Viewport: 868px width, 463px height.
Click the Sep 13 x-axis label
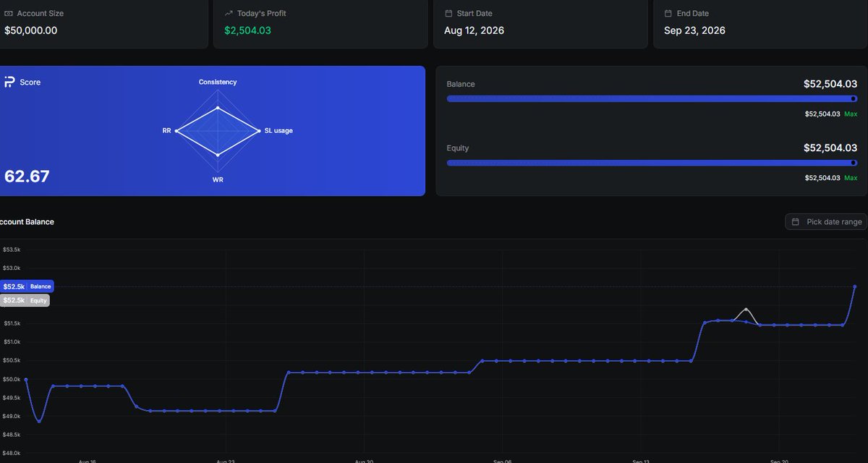(x=641, y=460)
